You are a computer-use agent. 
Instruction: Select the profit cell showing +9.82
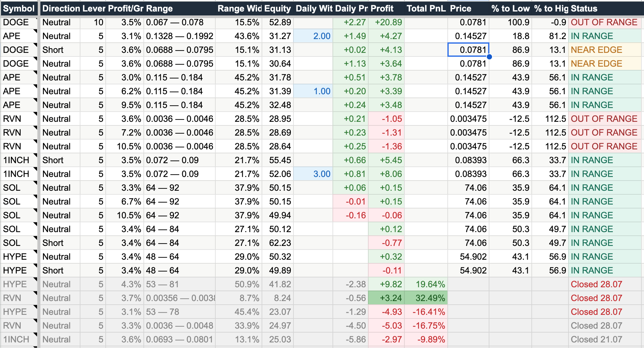386,284
